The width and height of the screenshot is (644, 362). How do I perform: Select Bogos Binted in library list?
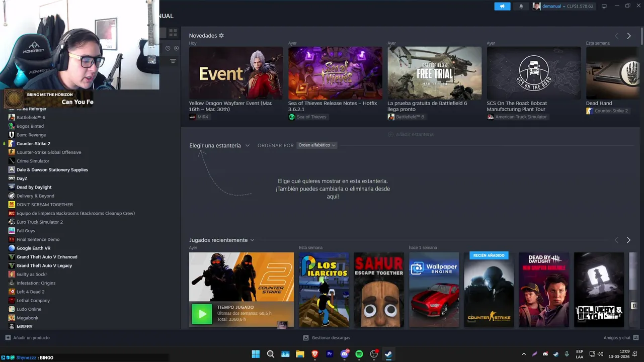click(x=30, y=126)
